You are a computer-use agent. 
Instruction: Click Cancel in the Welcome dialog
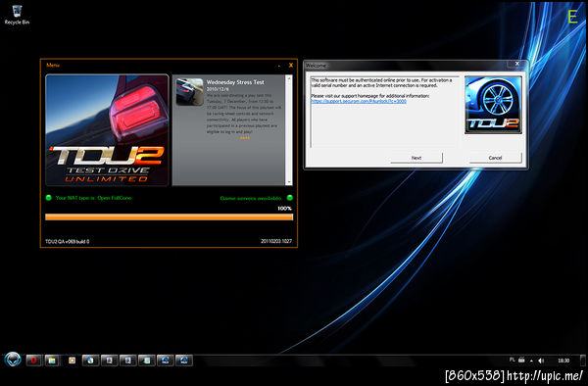[x=495, y=158]
